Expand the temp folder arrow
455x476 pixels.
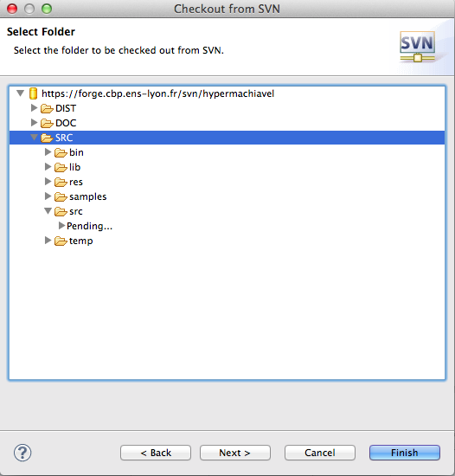point(48,241)
